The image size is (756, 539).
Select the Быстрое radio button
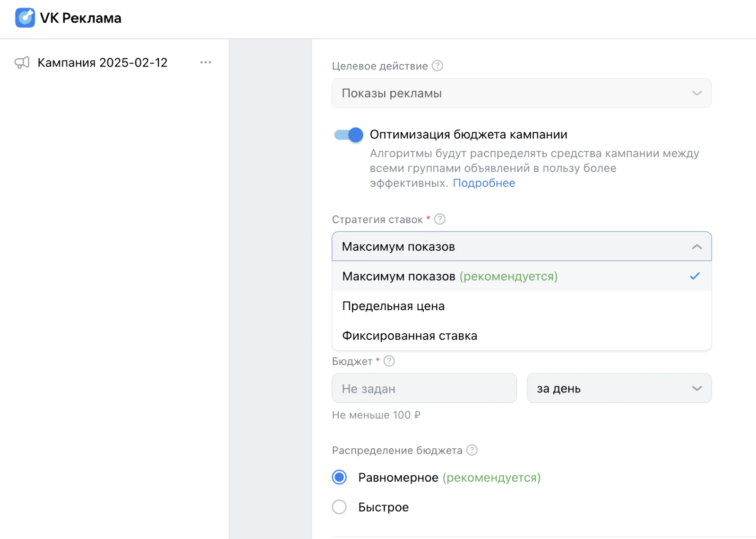pos(339,507)
